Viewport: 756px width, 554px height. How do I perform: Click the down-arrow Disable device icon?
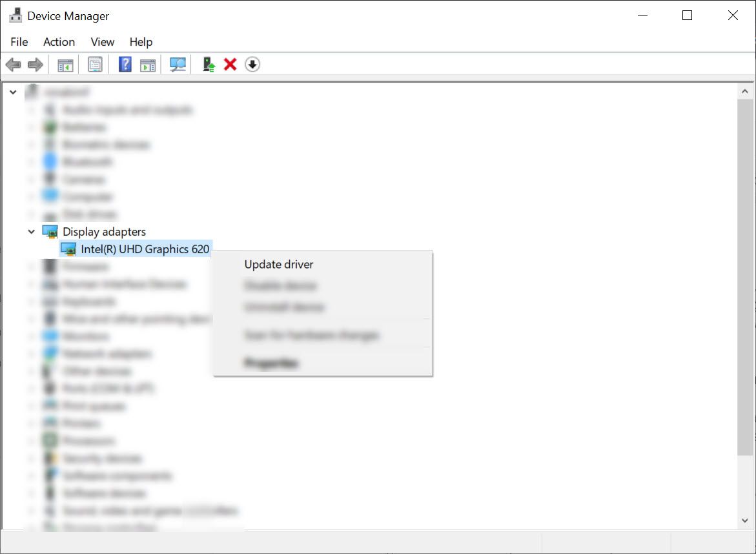click(x=252, y=64)
